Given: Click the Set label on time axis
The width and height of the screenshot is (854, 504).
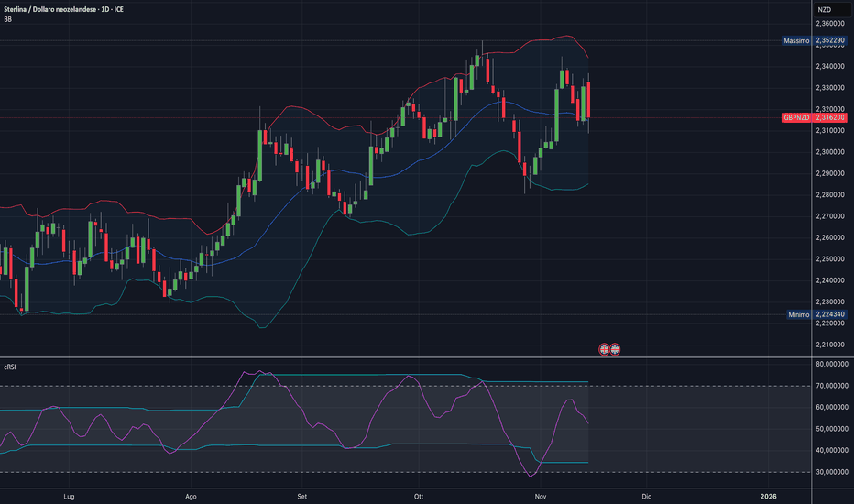Looking at the screenshot, I should point(301,497).
